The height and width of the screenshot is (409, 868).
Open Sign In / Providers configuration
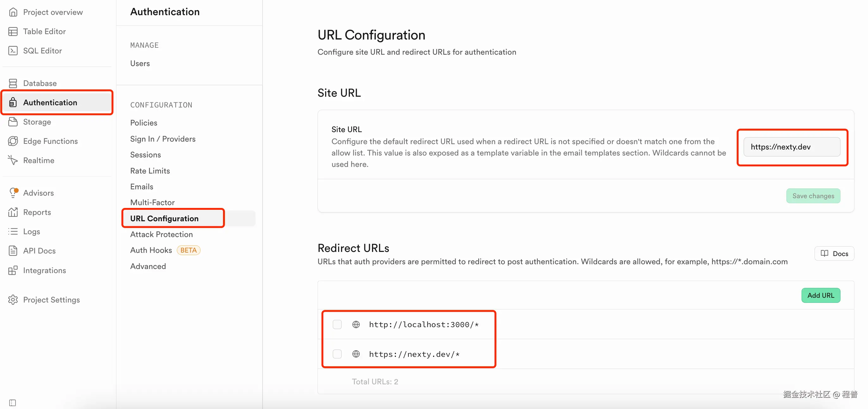tap(163, 139)
